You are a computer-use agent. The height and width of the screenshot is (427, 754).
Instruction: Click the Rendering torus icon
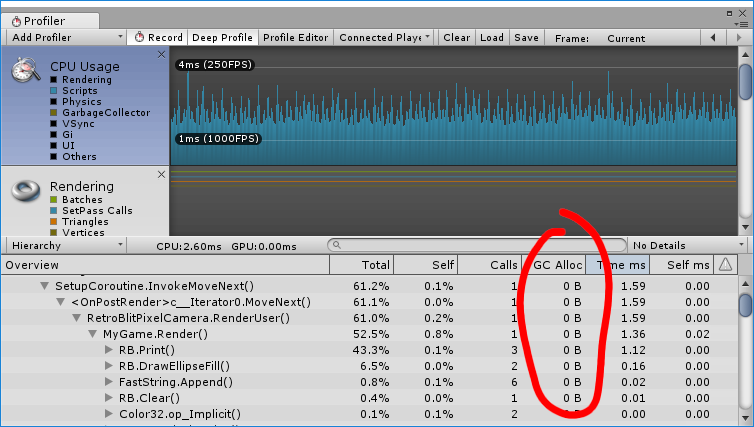[x=26, y=190]
